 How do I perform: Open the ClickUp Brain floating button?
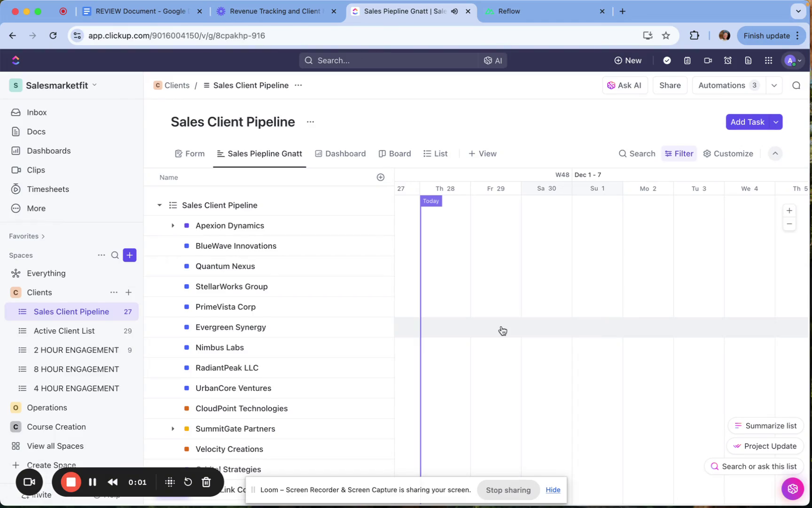click(792, 489)
